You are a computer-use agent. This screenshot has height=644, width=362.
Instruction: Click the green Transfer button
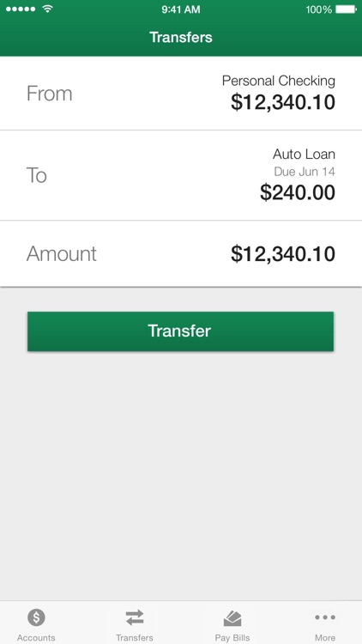(x=181, y=331)
